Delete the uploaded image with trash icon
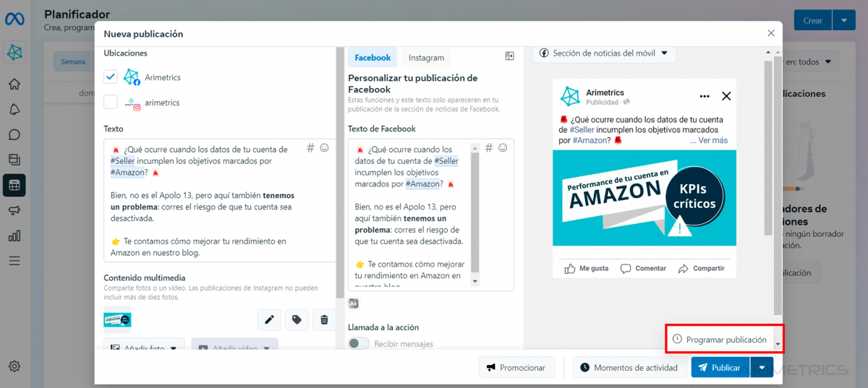This screenshot has height=388, width=868. click(x=324, y=319)
